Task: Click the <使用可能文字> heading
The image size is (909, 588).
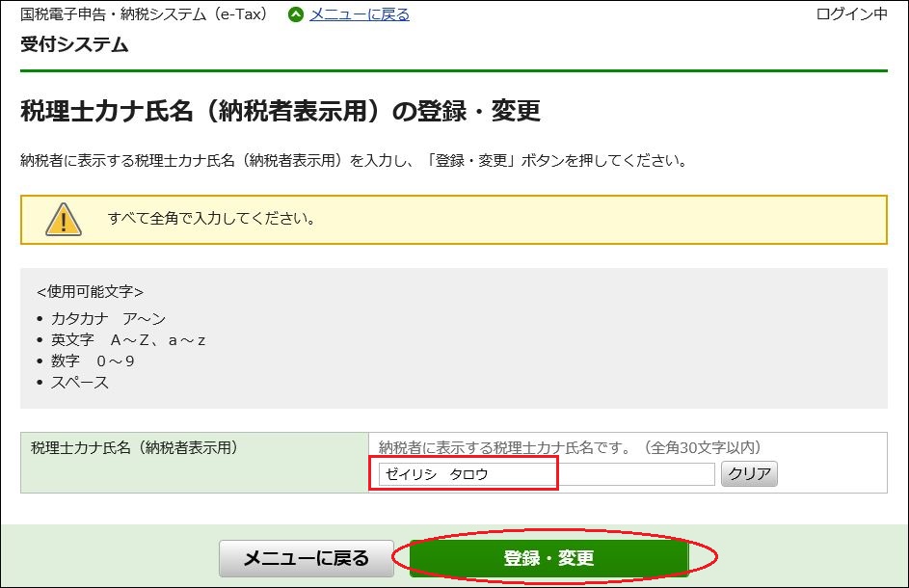Action: 90,291
